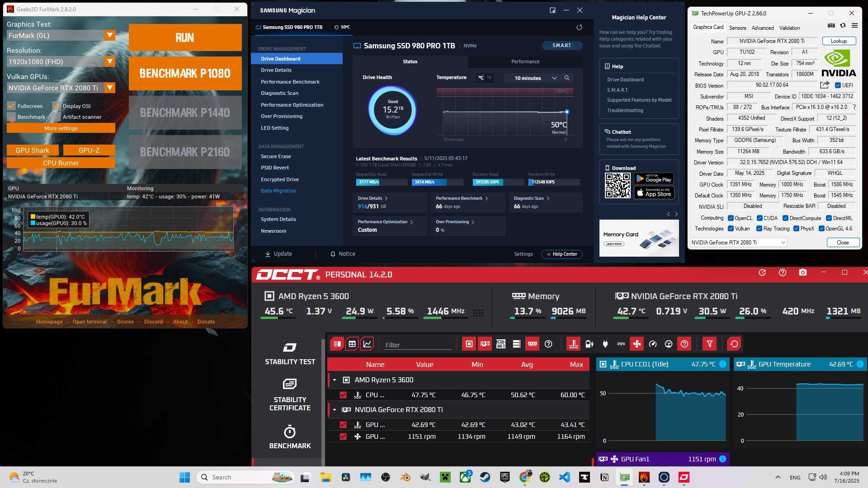The image size is (868, 488).
Task: Click S.M.A.R.T. button in Magician
Action: pos(562,46)
